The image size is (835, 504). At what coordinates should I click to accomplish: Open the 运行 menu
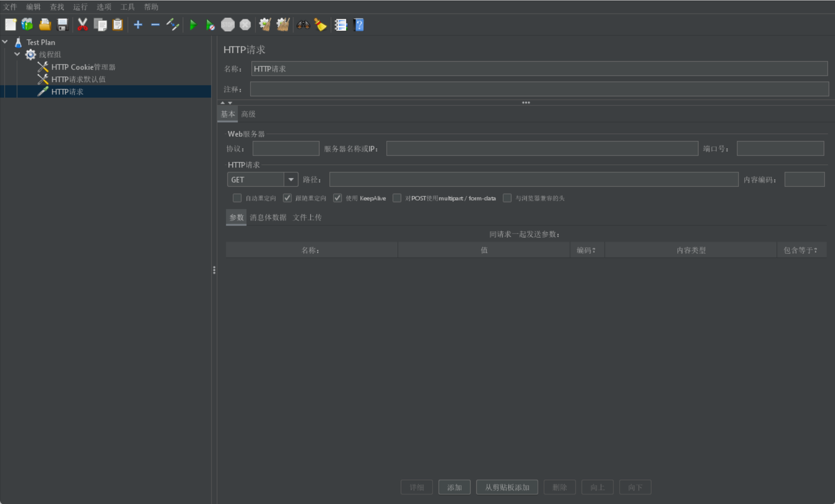click(80, 7)
